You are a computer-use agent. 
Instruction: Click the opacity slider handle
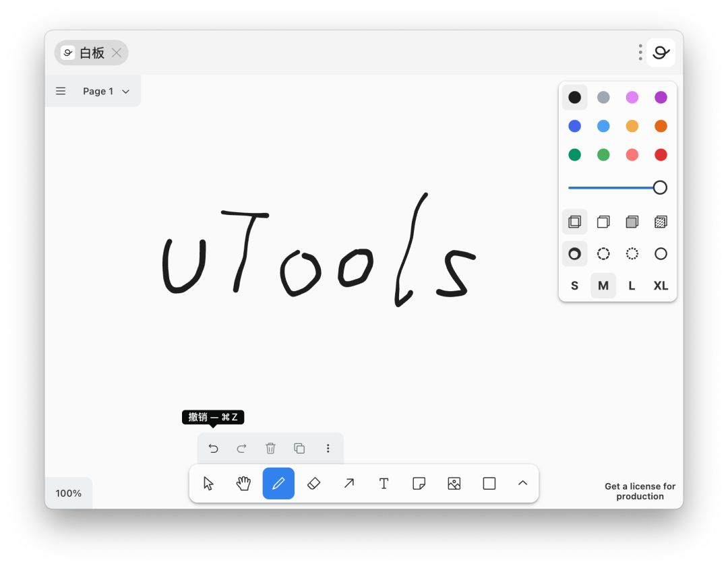click(660, 188)
